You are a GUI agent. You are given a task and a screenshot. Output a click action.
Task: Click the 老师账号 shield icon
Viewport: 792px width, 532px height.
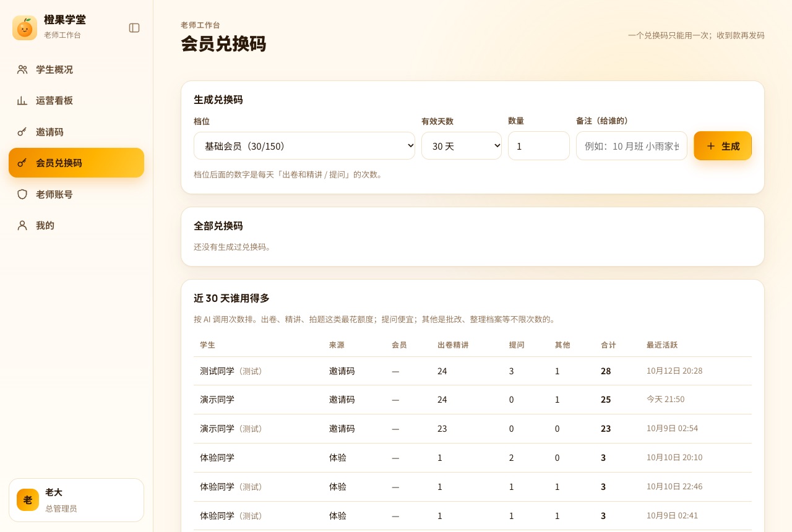(22, 194)
